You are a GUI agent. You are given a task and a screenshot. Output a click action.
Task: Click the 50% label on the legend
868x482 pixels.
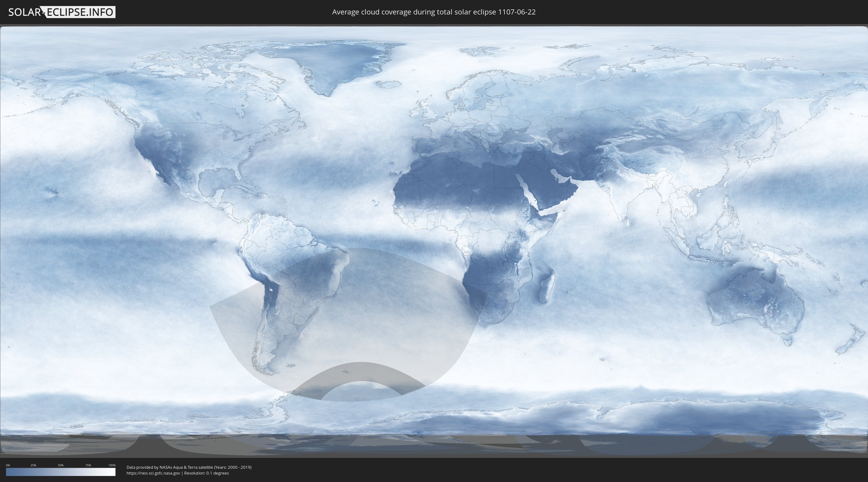tap(61, 465)
